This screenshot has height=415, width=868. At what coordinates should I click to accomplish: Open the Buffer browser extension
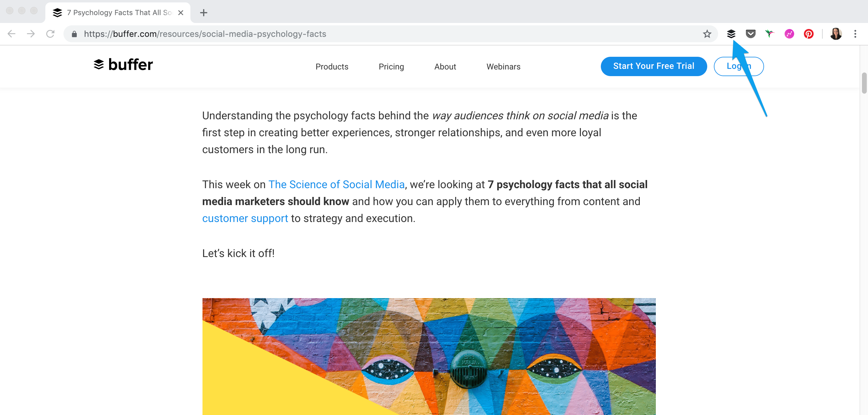pyautogui.click(x=731, y=34)
